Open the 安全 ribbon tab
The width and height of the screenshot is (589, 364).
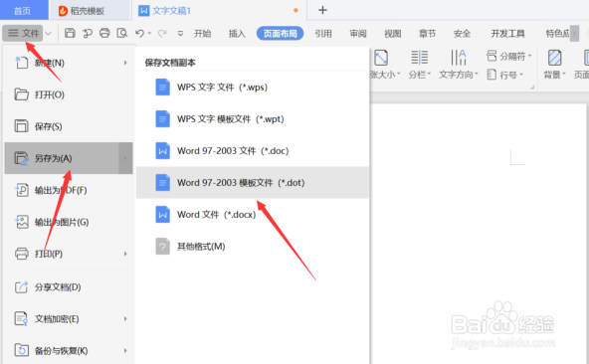(x=462, y=34)
